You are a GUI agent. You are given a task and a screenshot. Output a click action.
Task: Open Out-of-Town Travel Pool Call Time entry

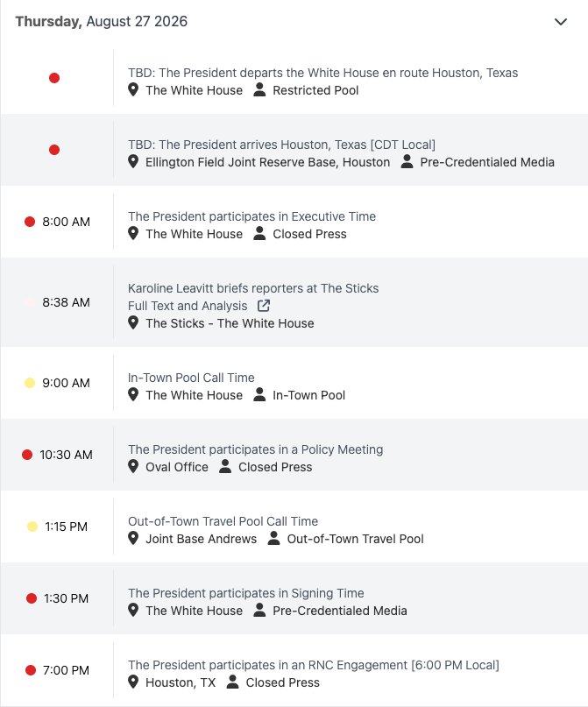point(223,521)
